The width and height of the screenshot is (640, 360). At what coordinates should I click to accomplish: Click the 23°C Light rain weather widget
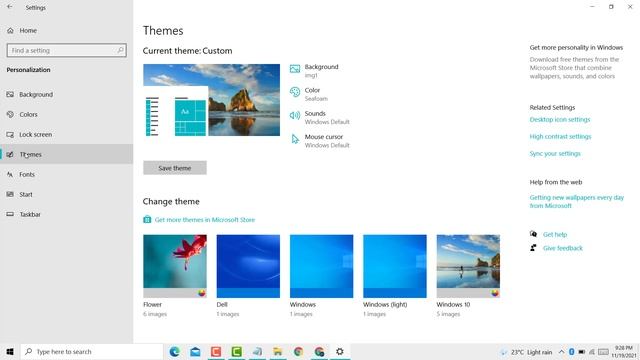coord(526,352)
